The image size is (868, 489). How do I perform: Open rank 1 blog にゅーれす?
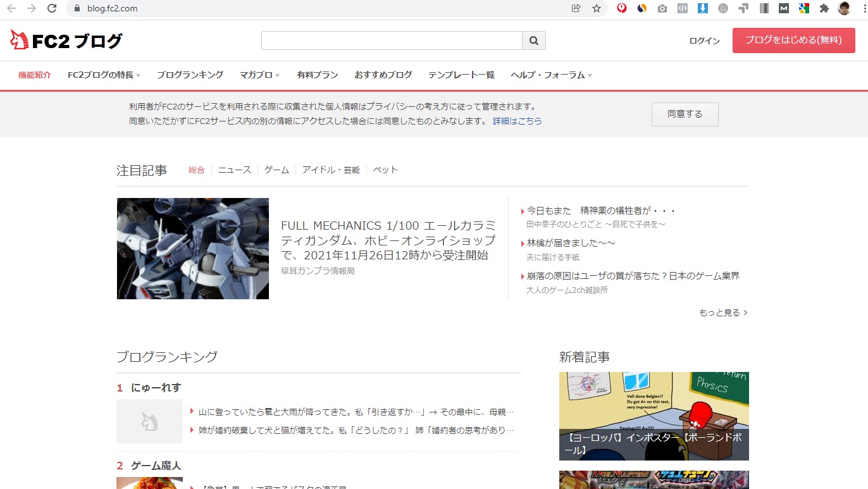pos(156,388)
